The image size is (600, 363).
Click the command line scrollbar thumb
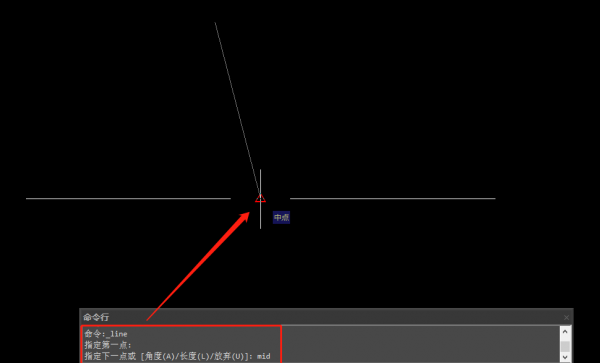[x=565, y=346]
